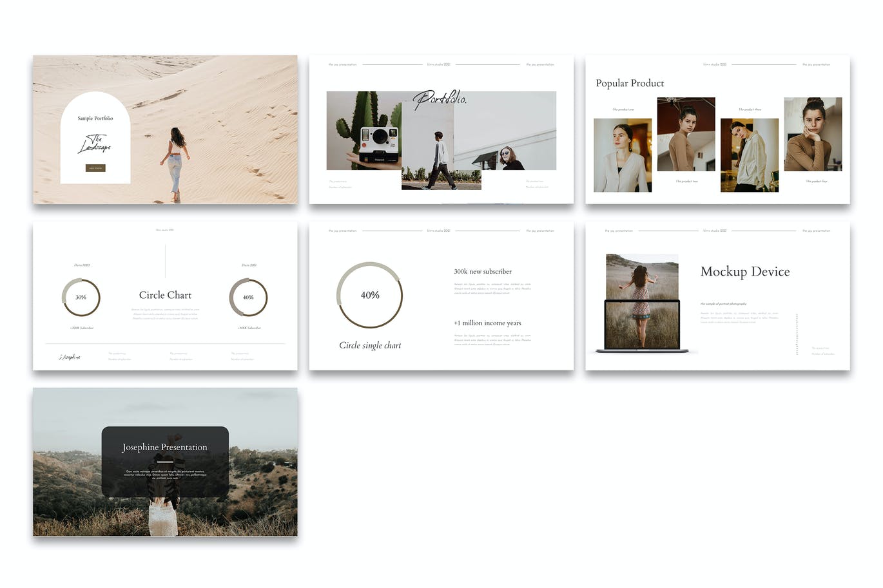Select the "Circle Chart" center title
The height and width of the screenshot is (588, 883).
point(165,295)
